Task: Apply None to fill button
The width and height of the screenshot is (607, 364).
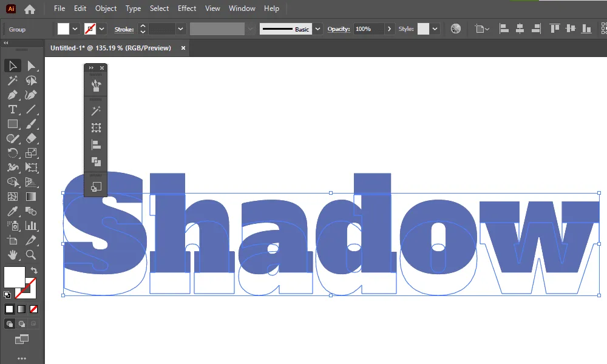Action: pyautogui.click(x=33, y=309)
